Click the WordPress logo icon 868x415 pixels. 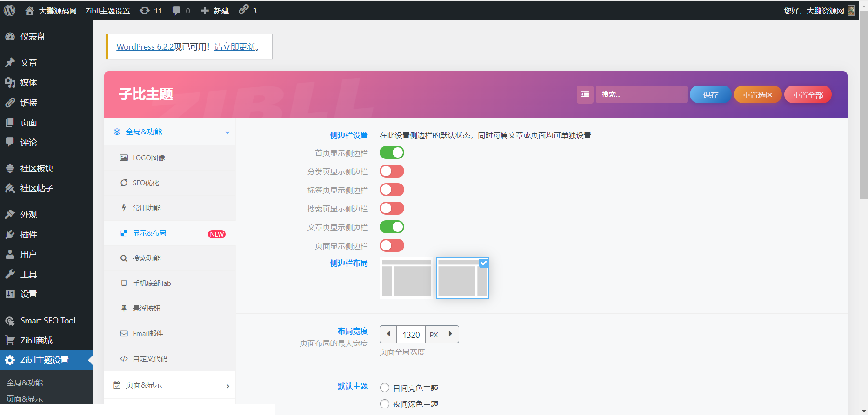9,10
